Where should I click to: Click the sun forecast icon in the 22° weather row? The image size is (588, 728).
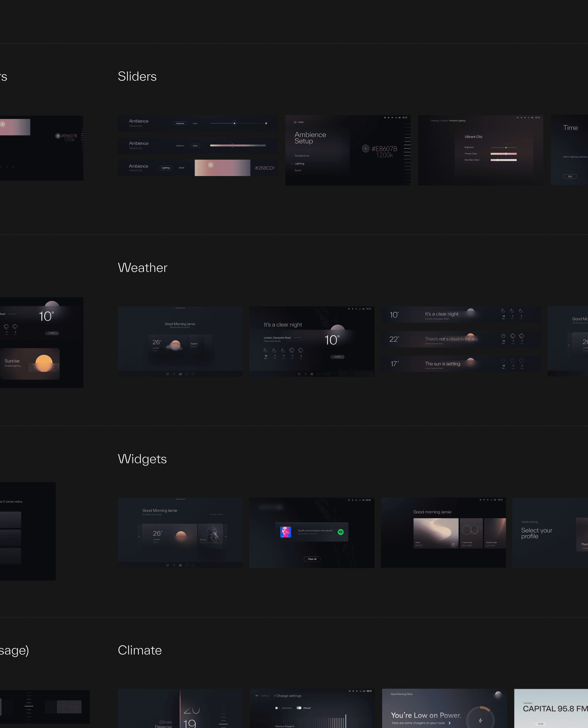tap(503, 336)
